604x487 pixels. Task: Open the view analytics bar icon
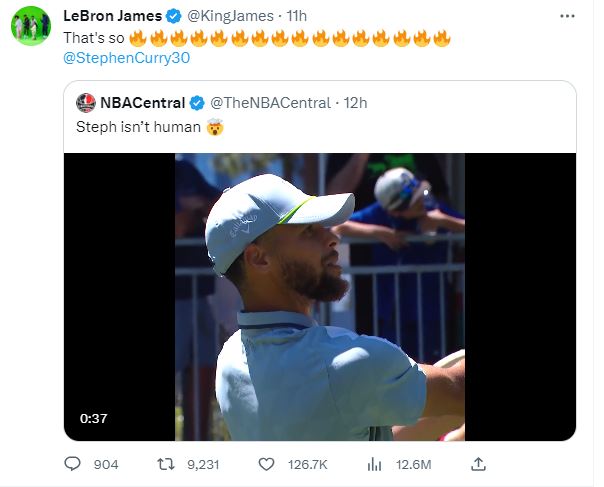[374, 464]
